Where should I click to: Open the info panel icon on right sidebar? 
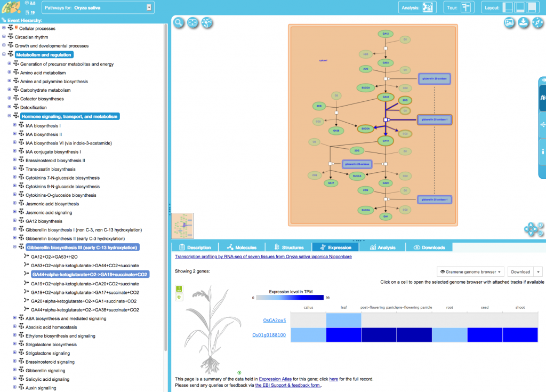[543, 149]
